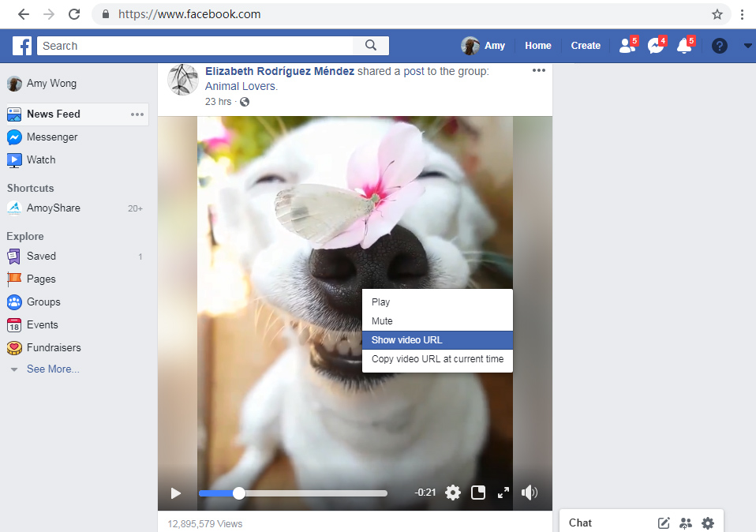The width and height of the screenshot is (756, 532).
Task: Click browser back arrow
Action: pyautogui.click(x=23, y=14)
